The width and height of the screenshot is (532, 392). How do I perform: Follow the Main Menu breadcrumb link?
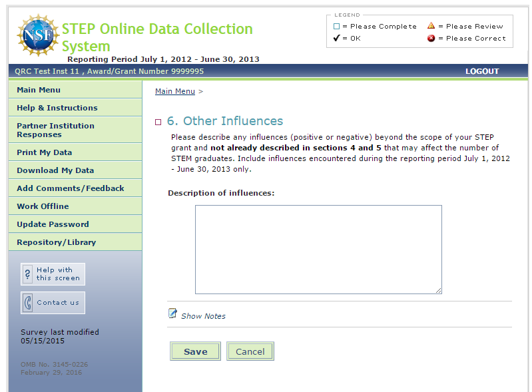[x=175, y=91]
